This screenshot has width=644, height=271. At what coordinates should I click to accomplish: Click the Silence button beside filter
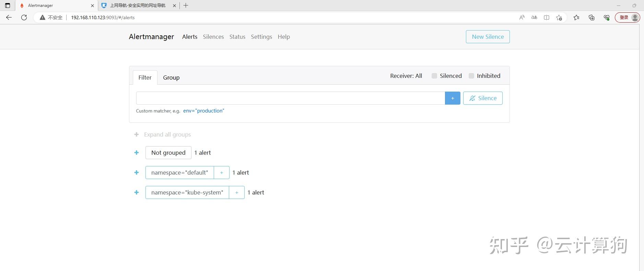[x=483, y=98]
